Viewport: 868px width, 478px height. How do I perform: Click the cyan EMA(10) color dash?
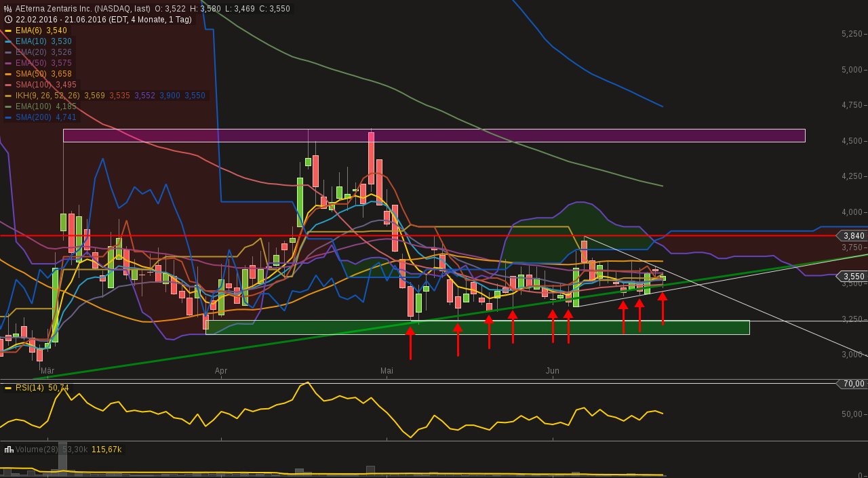click(8, 41)
